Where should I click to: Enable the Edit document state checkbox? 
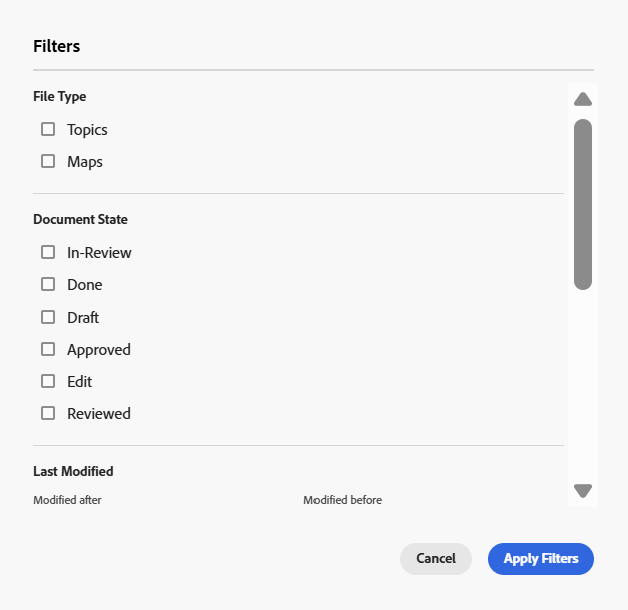pyautogui.click(x=48, y=381)
